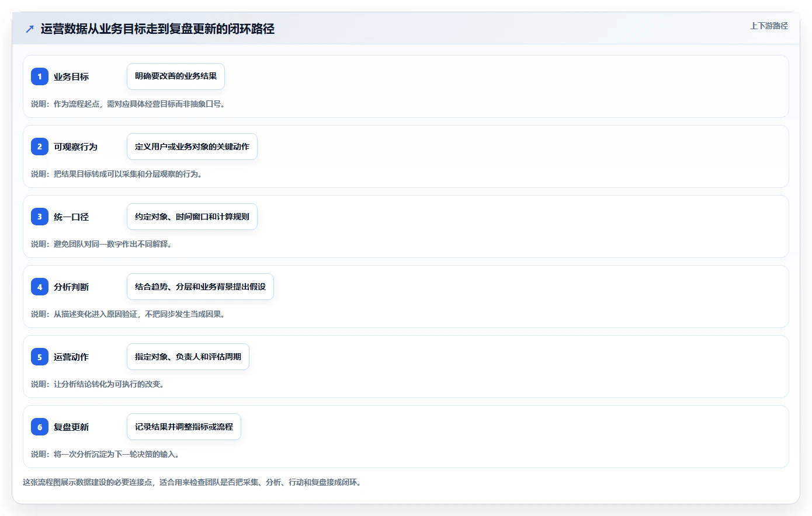Click the arrow icon beside the flow title
The height and width of the screenshot is (516, 812).
click(x=30, y=29)
